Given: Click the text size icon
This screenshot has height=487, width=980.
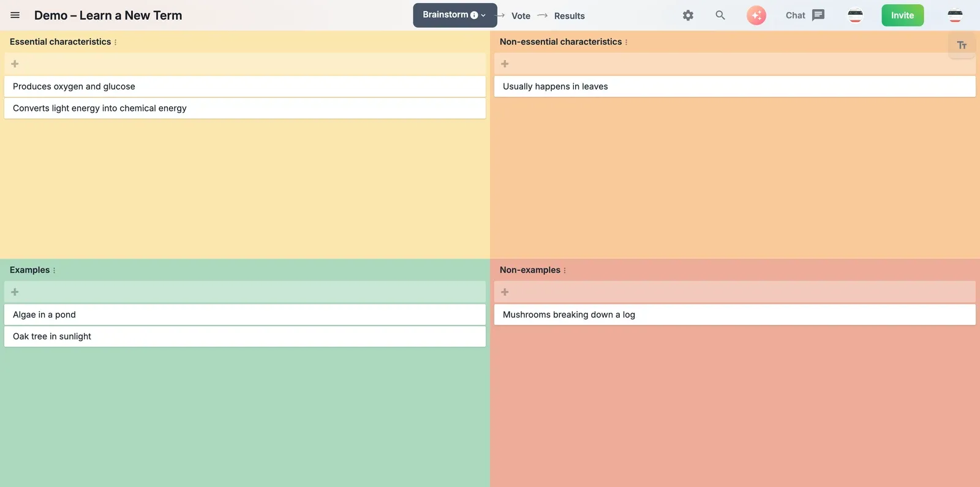Looking at the screenshot, I should pos(962,45).
